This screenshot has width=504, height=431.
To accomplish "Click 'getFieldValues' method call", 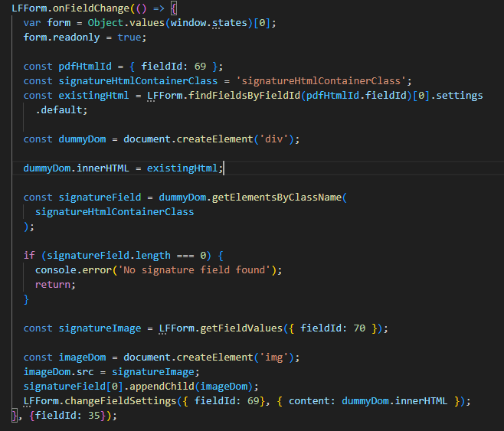I will point(241,328).
